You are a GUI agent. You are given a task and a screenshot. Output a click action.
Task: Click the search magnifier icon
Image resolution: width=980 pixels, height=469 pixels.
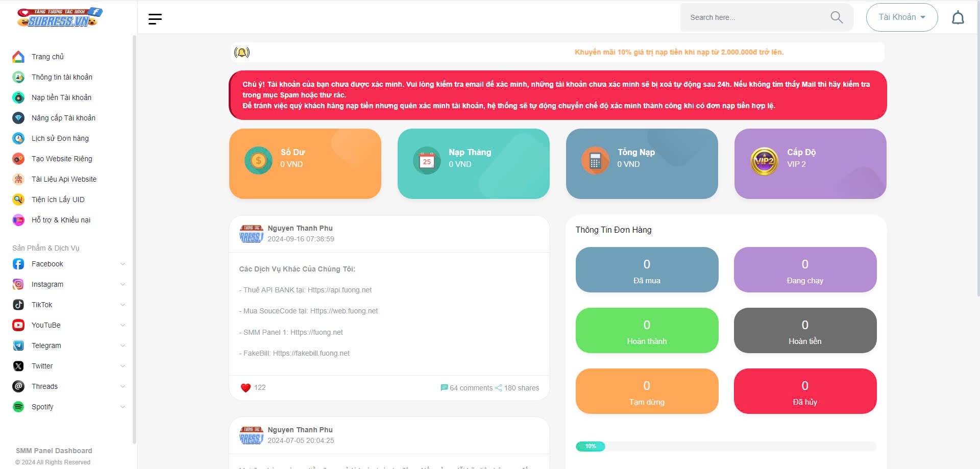point(836,17)
